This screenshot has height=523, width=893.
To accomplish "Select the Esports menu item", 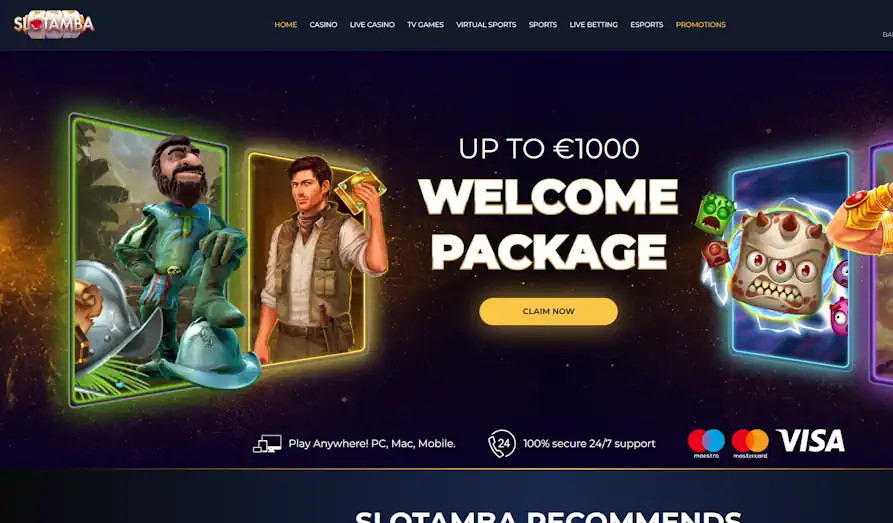I will pos(646,24).
